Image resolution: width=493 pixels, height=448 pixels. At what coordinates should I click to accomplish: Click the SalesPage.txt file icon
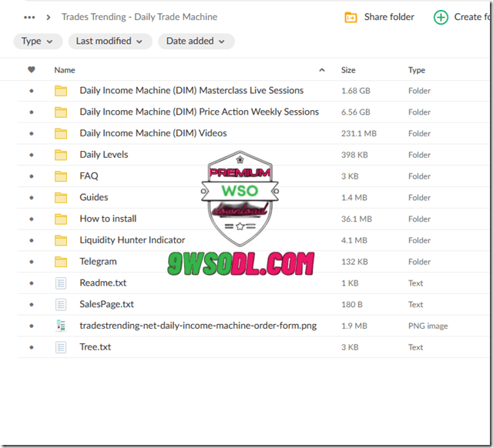click(61, 304)
